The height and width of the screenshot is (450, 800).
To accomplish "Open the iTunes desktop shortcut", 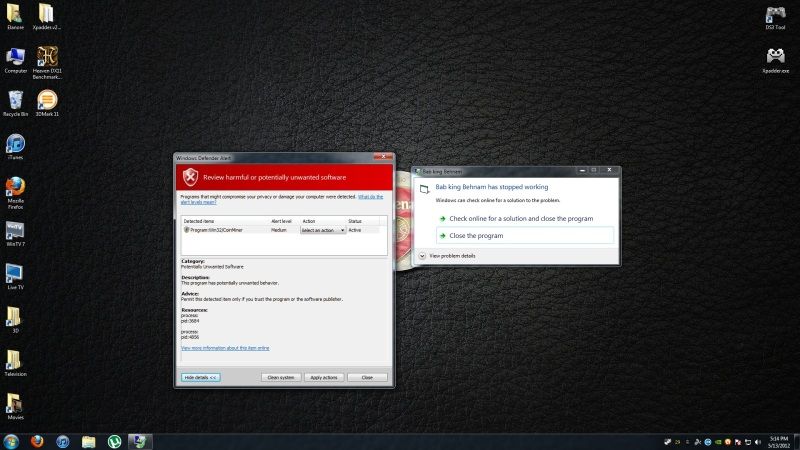I will 15,144.
